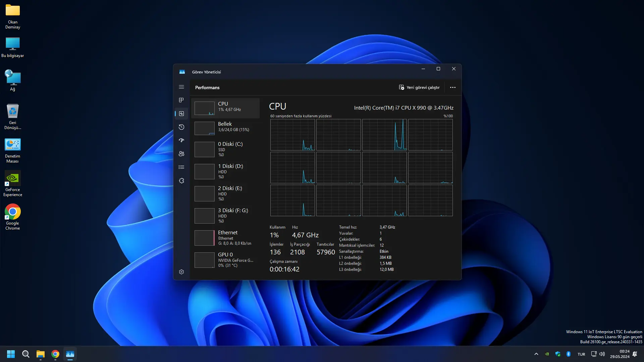This screenshot has height=362, width=644.
Task: Open the volume tray icon
Action: pyautogui.click(x=602, y=354)
